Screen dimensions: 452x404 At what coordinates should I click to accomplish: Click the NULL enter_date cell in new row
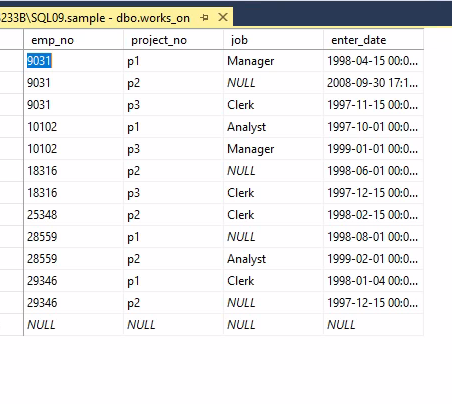373,325
